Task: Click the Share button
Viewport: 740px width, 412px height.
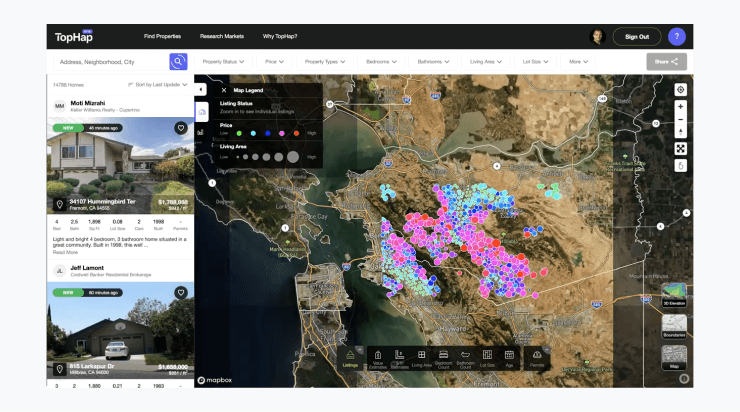Action: [x=666, y=61]
